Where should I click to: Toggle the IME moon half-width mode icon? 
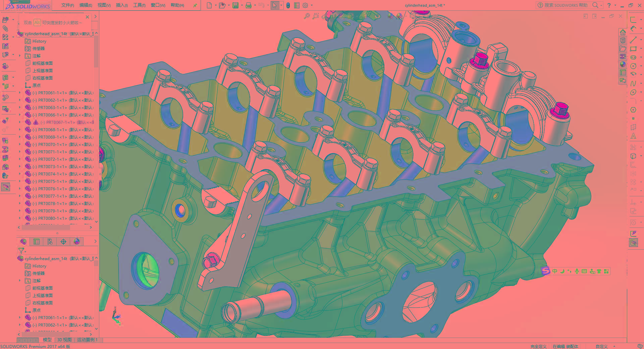562,271
